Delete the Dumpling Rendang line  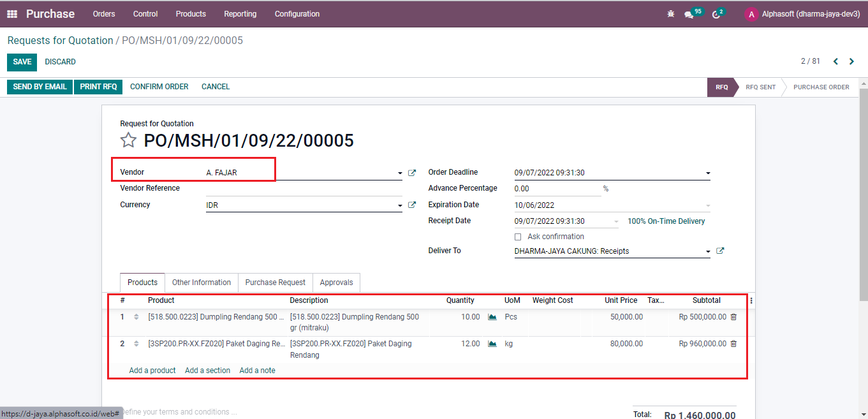[x=733, y=317]
